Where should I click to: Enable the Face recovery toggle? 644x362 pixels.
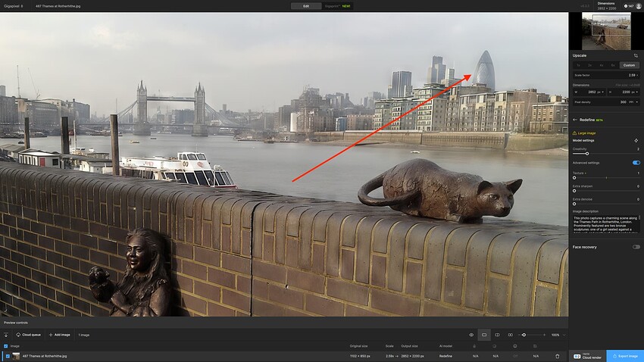point(636,247)
